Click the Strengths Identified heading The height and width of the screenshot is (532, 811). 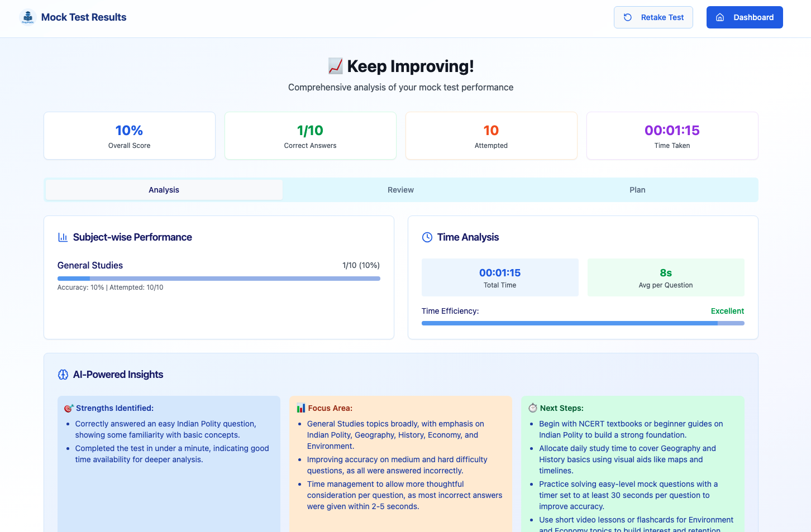click(115, 408)
